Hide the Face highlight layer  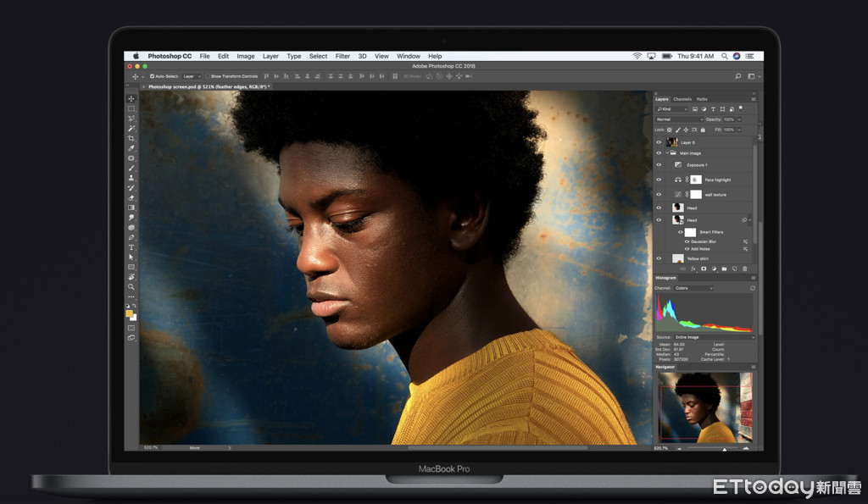pyautogui.click(x=659, y=180)
